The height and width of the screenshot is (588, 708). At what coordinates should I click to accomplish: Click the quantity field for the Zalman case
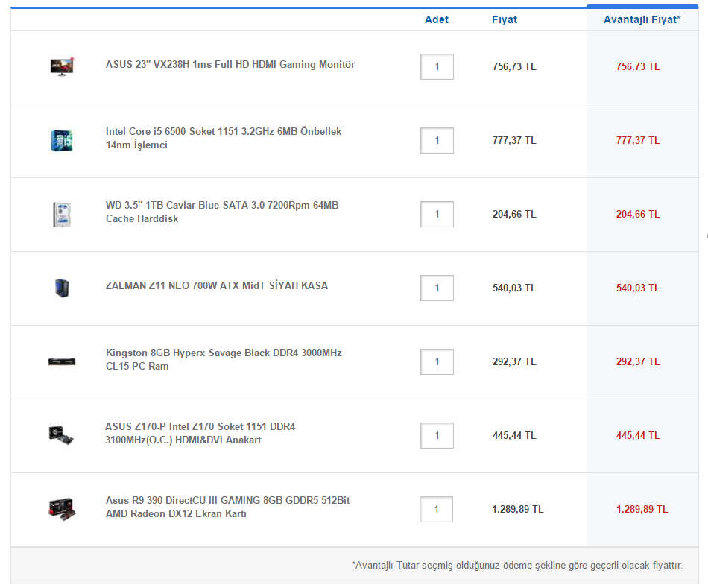pyautogui.click(x=437, y=288)
